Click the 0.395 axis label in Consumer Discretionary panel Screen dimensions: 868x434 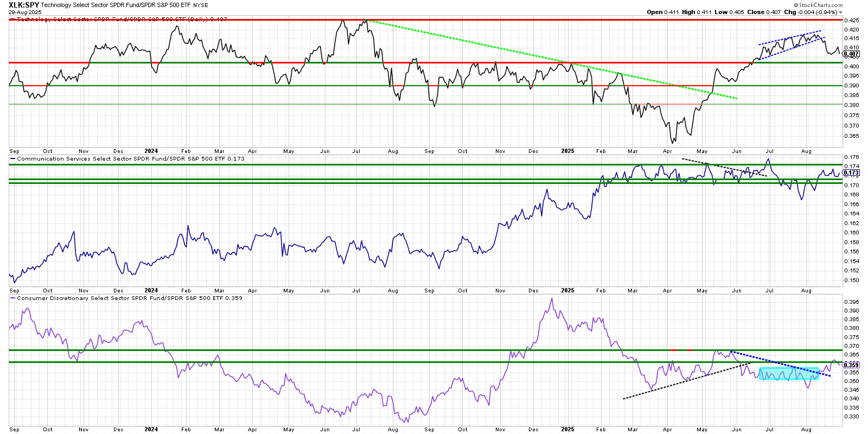pyautogui.click(x=852, y=302)
